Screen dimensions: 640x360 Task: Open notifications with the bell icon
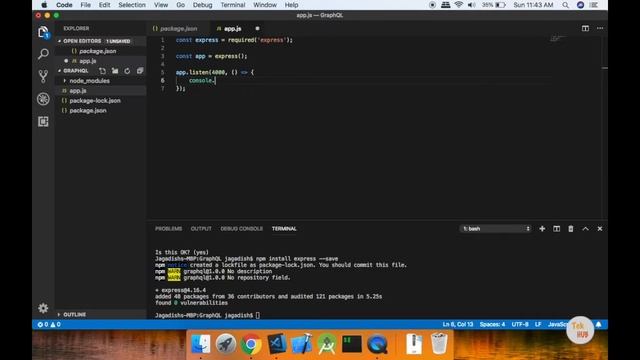click(598, 324)
